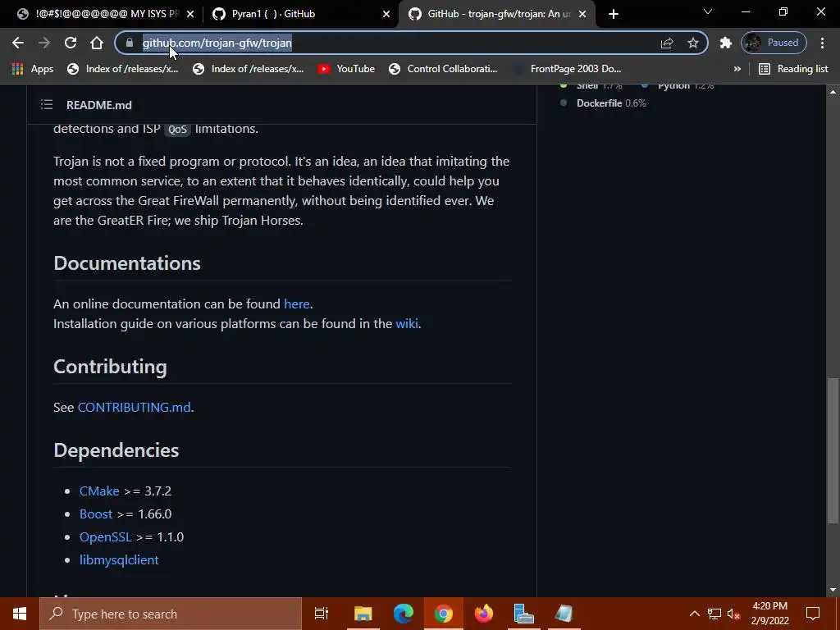Open the CMake dependency link
840x630 pixels.
[99, 491]
